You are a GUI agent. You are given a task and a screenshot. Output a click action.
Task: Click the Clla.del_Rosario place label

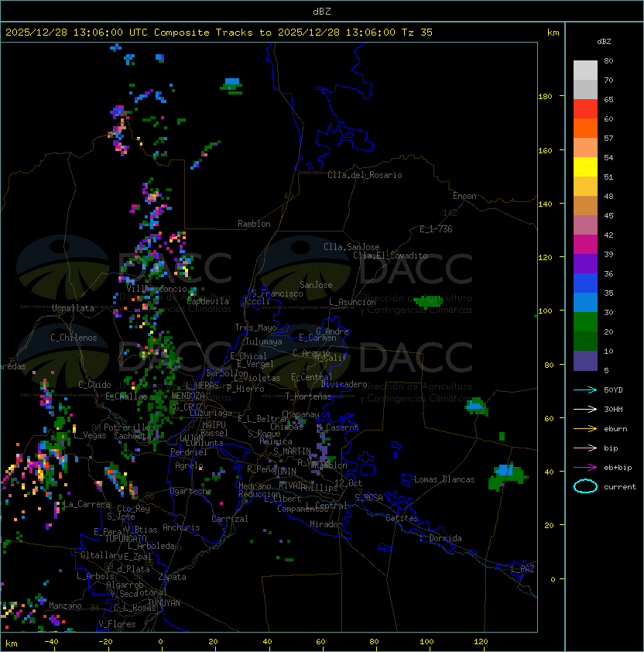coord(365,175)
